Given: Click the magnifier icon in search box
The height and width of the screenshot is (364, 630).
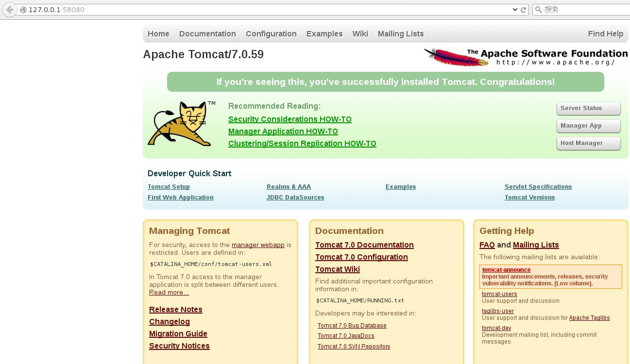Looking at the screenshot, I should [538, 10].
